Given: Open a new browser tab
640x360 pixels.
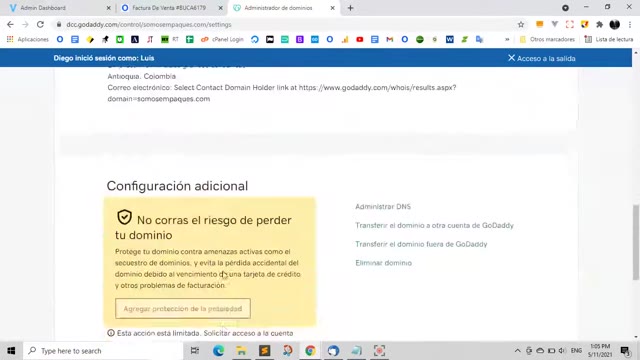Looking at the screenshot, I should pyautogui.click(x=350, y=8).
